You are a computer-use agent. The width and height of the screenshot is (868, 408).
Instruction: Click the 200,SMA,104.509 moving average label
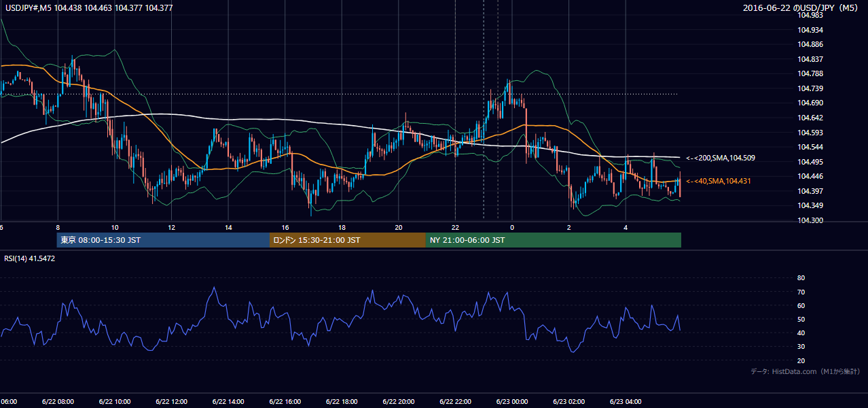pyautogui.click(x=721, y=158)
